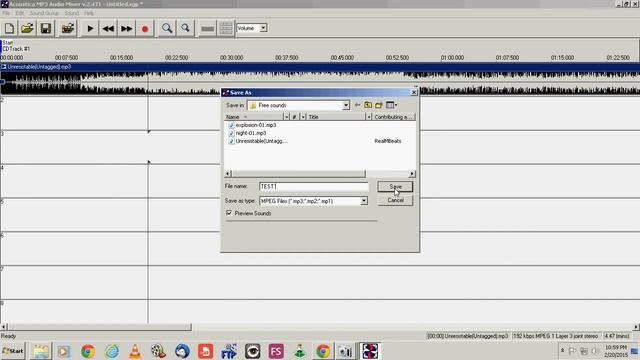Click the Open file folder icon

pos(27,28)
